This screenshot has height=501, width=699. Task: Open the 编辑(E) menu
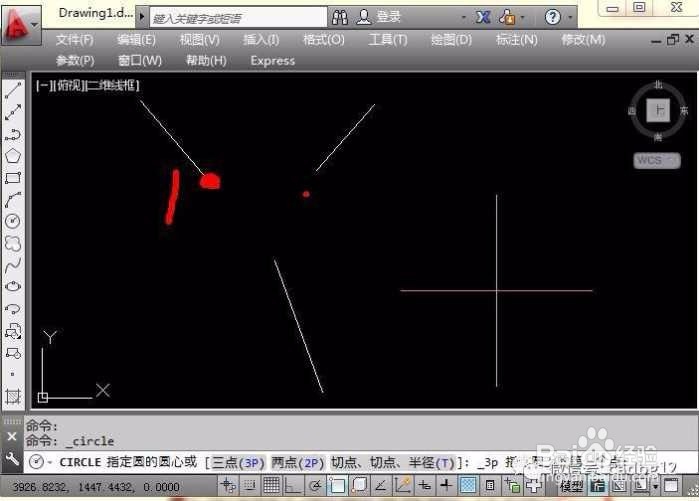coord(136,40)
